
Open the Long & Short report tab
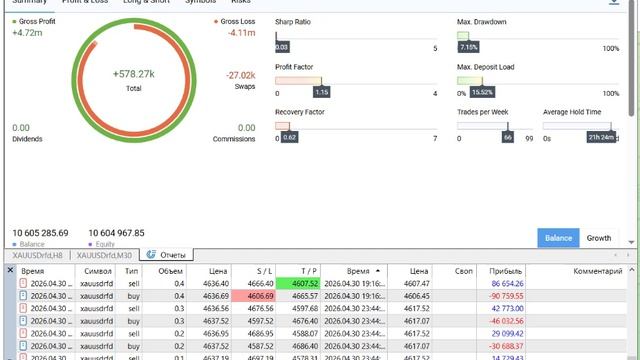146,2
